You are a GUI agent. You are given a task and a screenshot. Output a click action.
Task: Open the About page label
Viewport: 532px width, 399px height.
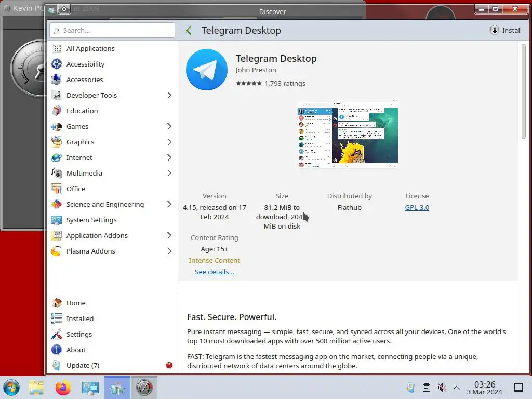pyautogui.click(x=76, y=350)
